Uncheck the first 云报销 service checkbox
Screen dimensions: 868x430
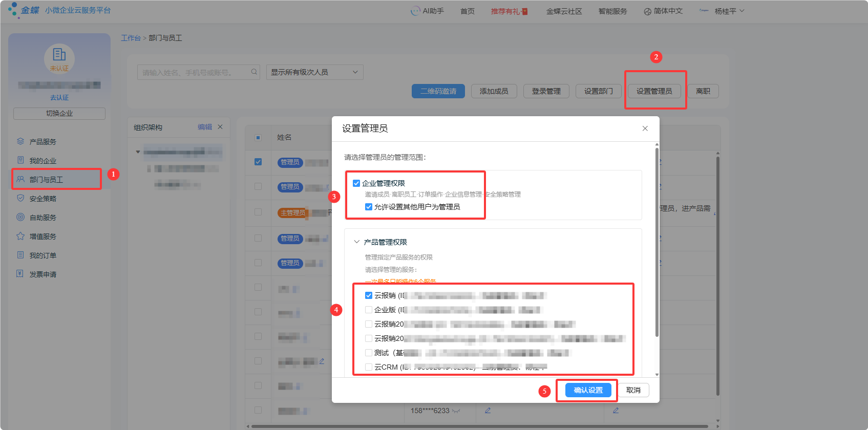click(x=369, y=295)
